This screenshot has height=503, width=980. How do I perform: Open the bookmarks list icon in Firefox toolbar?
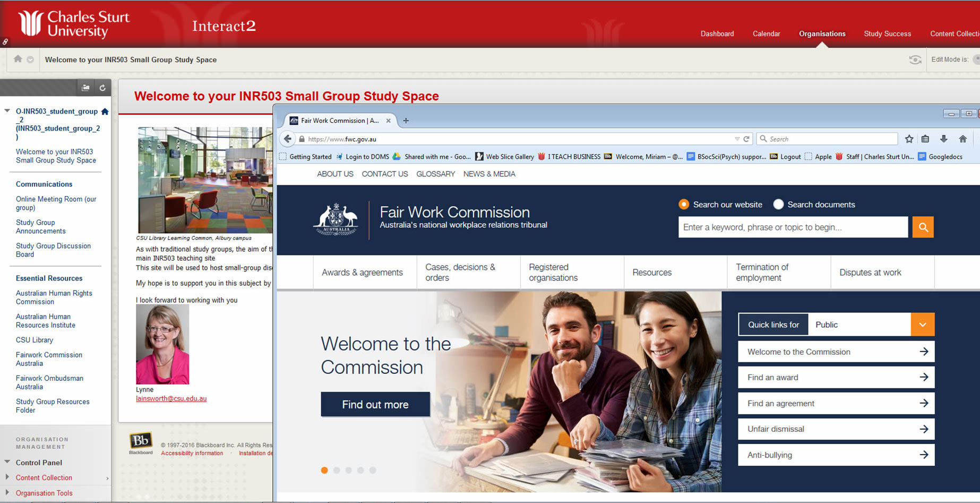coord(925,139)
